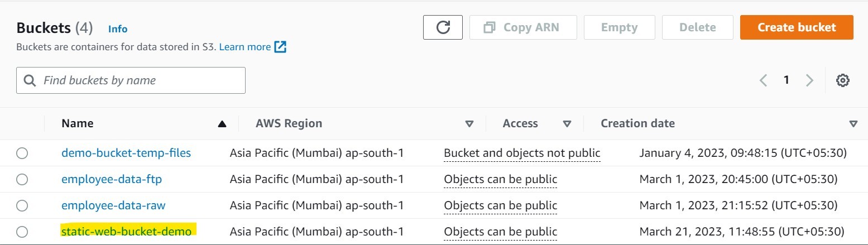Viewport: 868px width, 245px height.
Task: Go to the previous page arrow
Action: tap(764, 80)
